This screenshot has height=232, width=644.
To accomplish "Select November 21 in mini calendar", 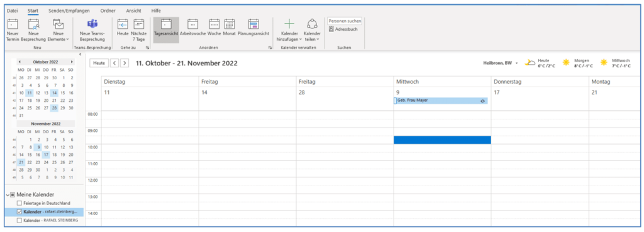I will (x=21, y=163).
